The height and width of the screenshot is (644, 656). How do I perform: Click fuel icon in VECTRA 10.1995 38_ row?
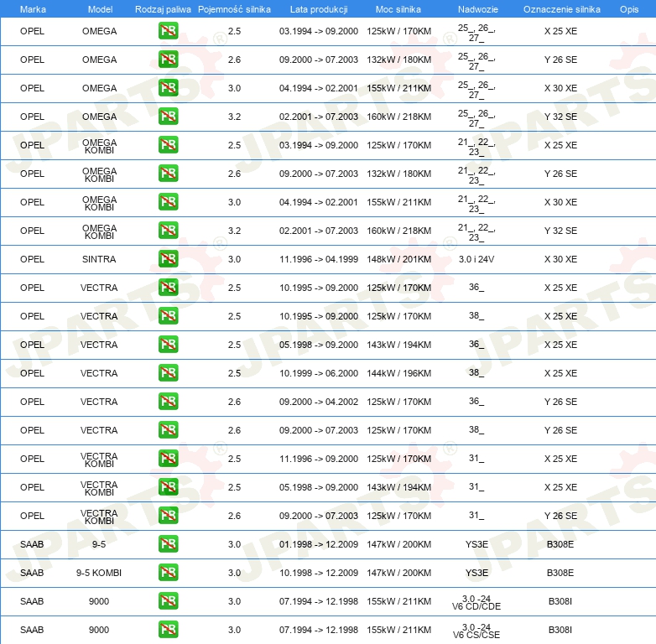click(x=168, y=316)
